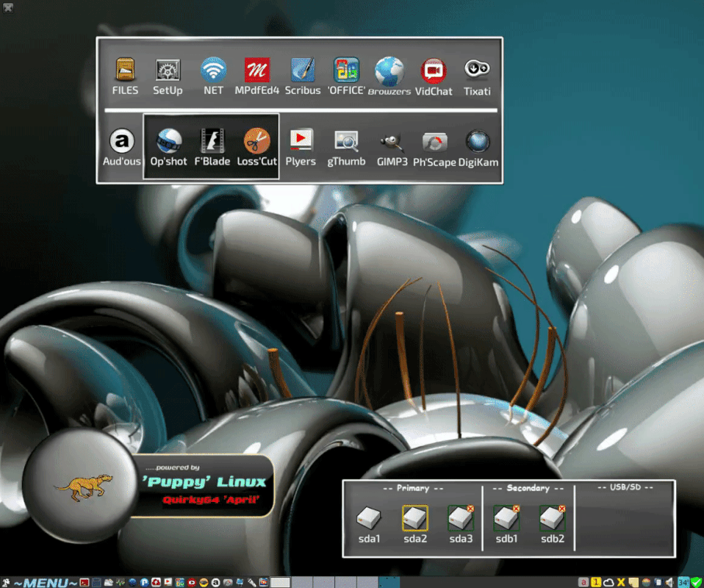This screenshot has height=588, width=704.
Task: Launch Tixati torrent client icon
Action: (x=477, y=69)
